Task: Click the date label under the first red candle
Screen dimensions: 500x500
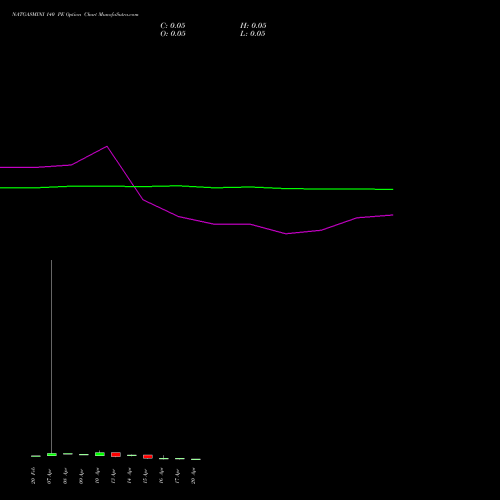Action: (113, 476)
